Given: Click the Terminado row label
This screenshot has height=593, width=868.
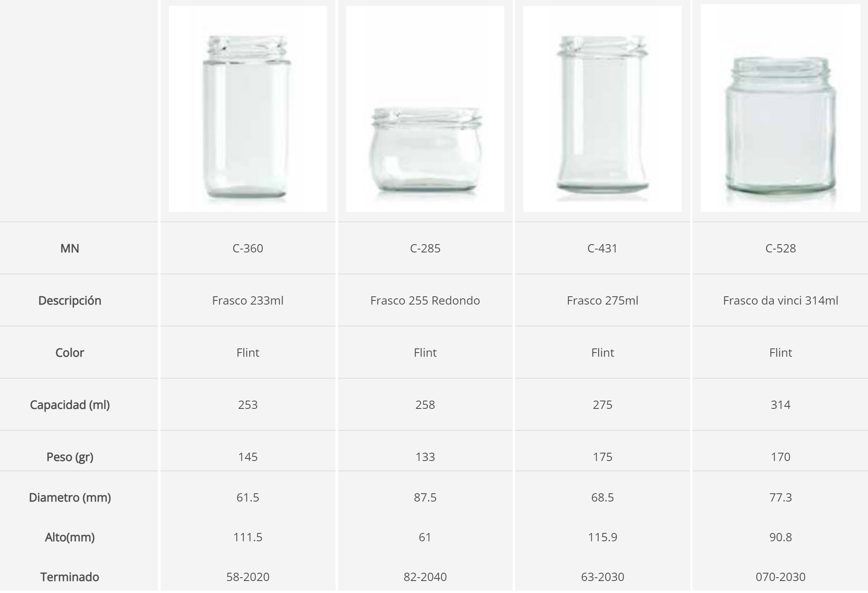Looking at the screenshot, I should tap(70, 577).
